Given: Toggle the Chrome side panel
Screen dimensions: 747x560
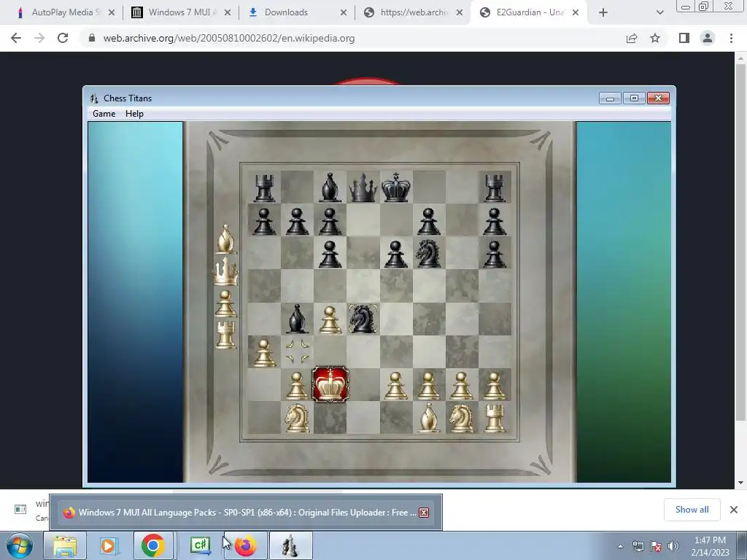Looking at the screenshot, I should click(684, 38).
